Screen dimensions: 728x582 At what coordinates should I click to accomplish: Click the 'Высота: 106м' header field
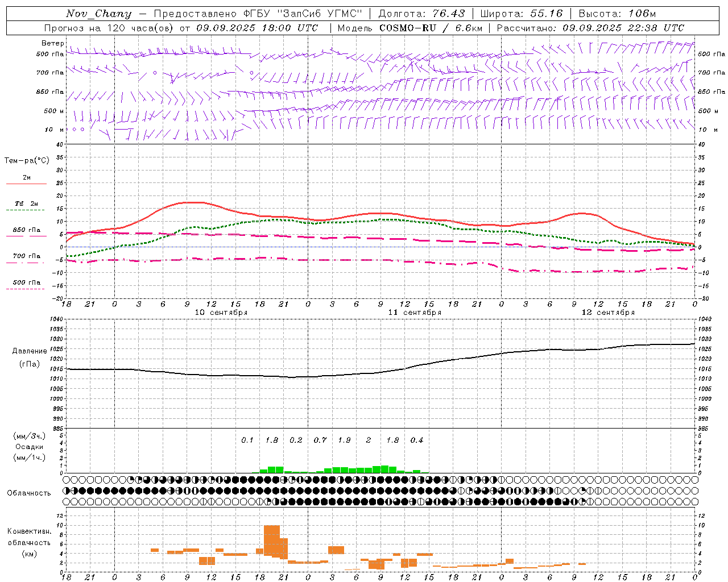[617, 14]
